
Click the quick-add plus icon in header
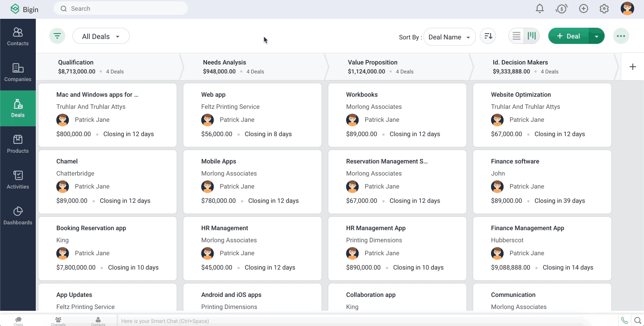pyautogui.click(x=583, y=9)
